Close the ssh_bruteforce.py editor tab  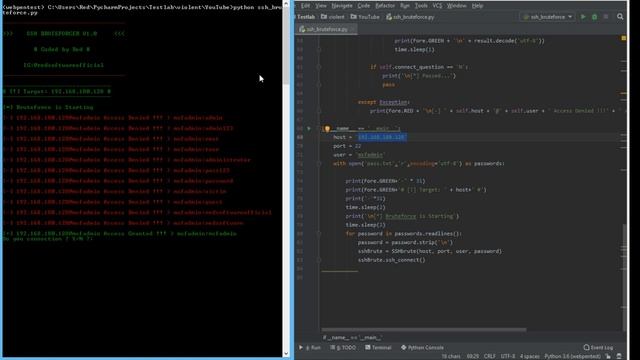coord(353,29)
